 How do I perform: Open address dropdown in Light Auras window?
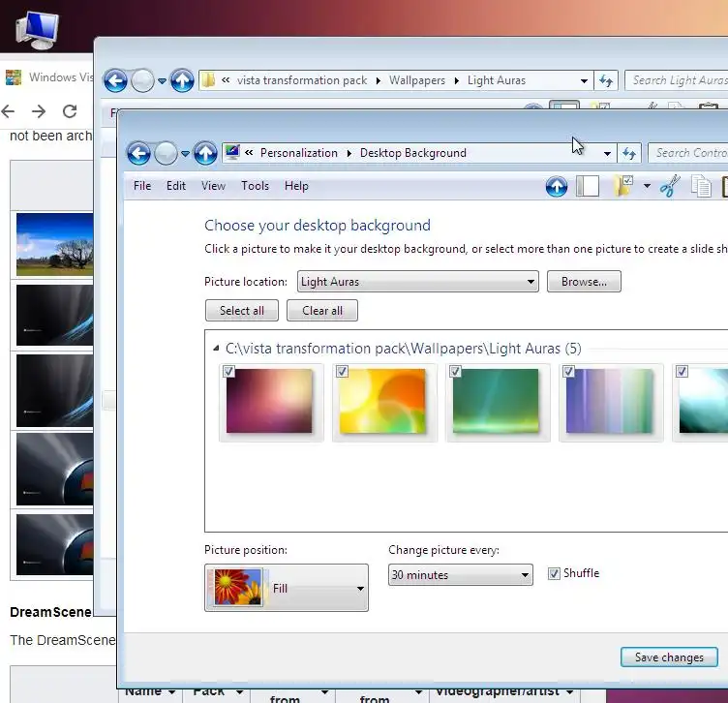point(584,80)
